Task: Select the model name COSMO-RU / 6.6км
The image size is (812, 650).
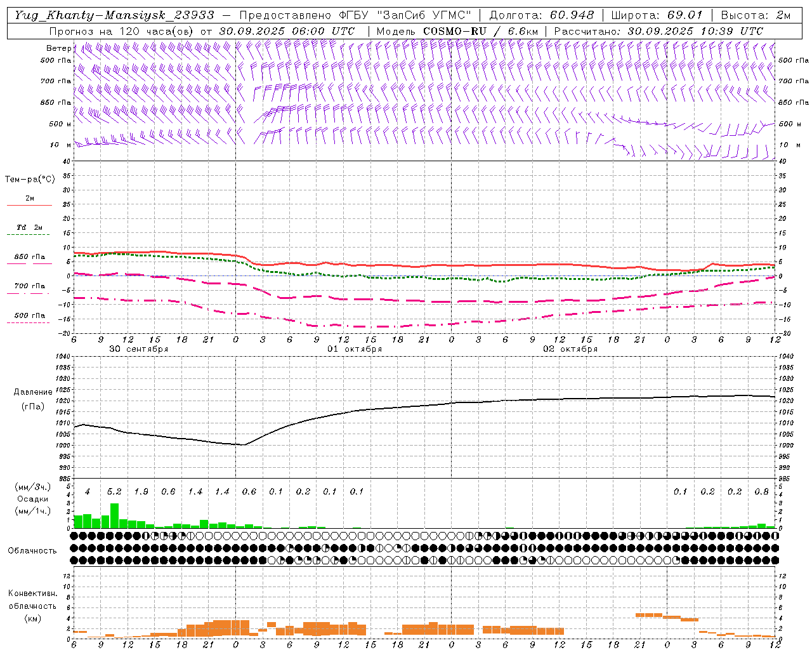Action: (480, 31)
